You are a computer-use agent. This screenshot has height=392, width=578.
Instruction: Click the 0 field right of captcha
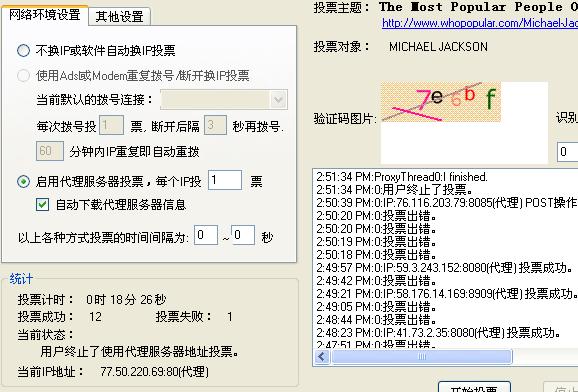567,152
